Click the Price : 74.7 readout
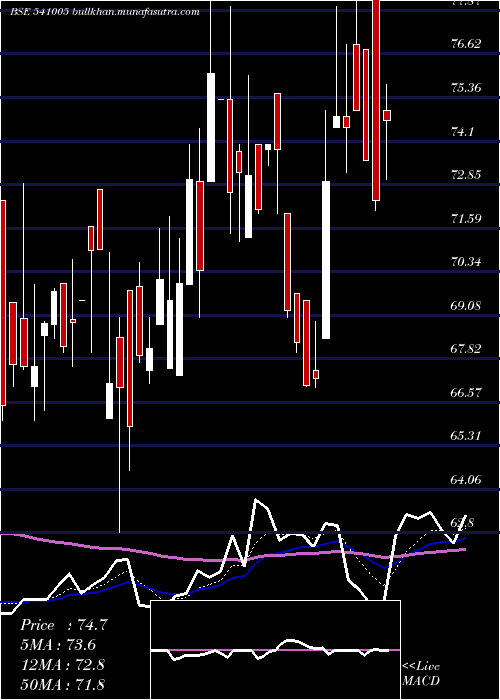Screen dimensions: 500x700 pyautogui.click(x=64, y=625)
